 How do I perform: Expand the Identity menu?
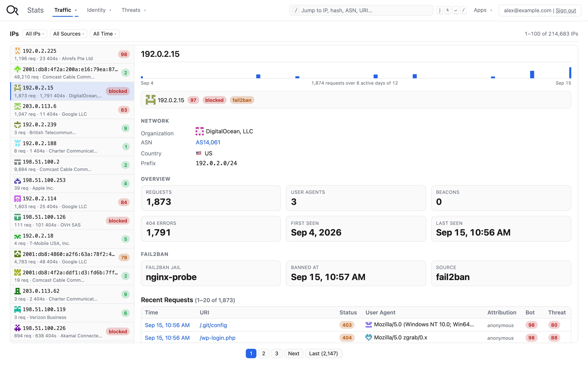coord(99,10)
